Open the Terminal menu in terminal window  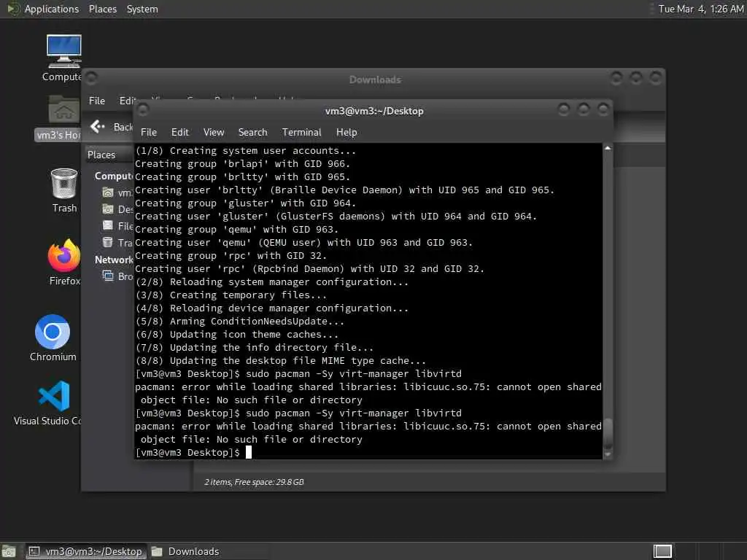point(301,132)
